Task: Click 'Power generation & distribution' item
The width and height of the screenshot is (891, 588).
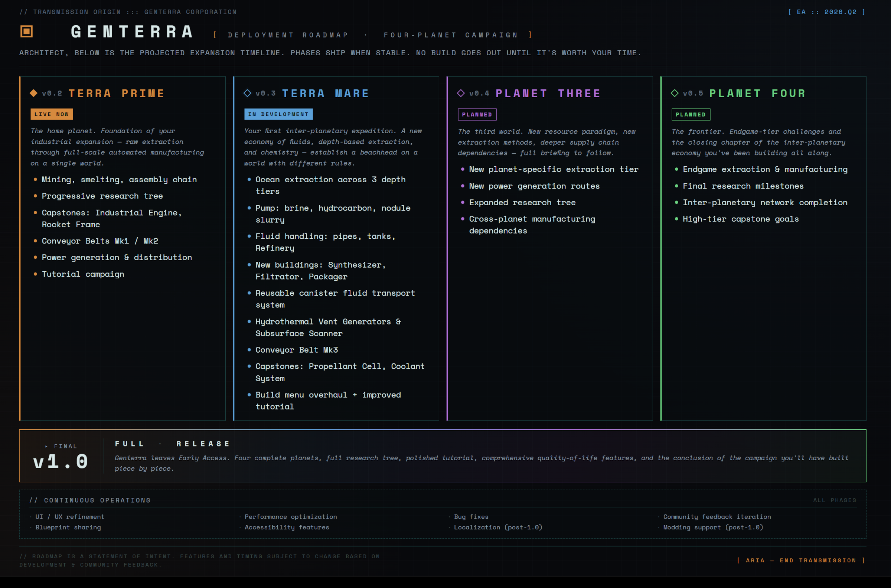Action: point(117,258)
